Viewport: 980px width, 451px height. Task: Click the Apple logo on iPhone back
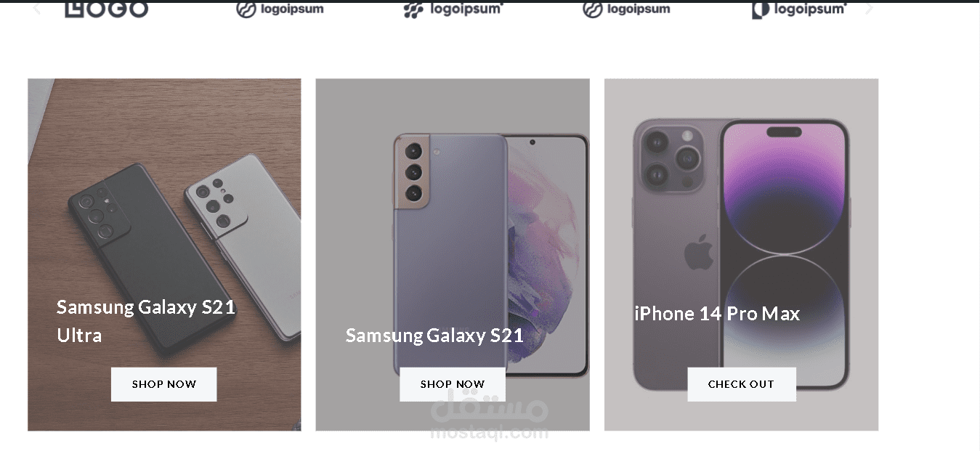(699, 252)
